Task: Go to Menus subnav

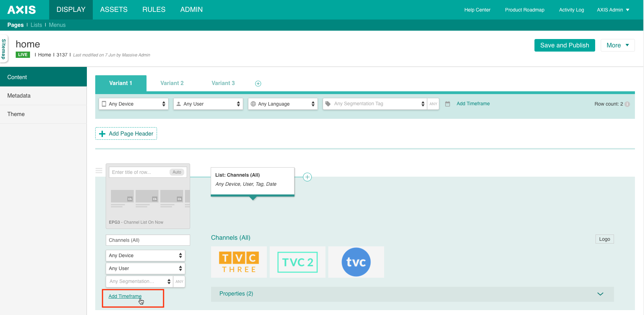Action: tap(57, 25)
